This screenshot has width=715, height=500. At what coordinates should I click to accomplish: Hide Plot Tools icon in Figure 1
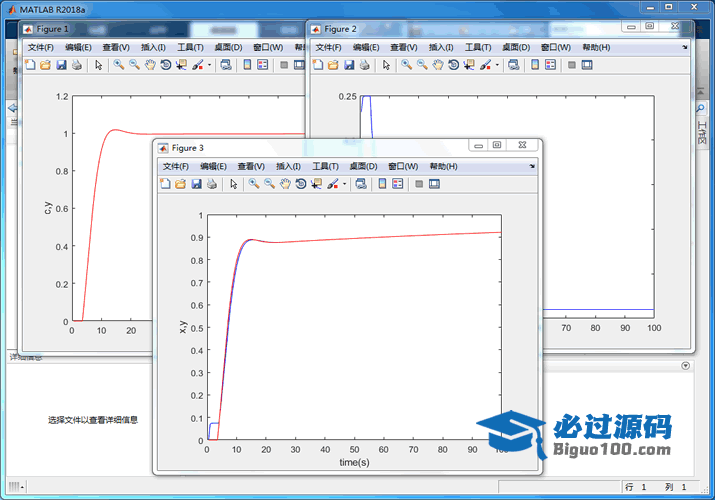click(284, 65)
